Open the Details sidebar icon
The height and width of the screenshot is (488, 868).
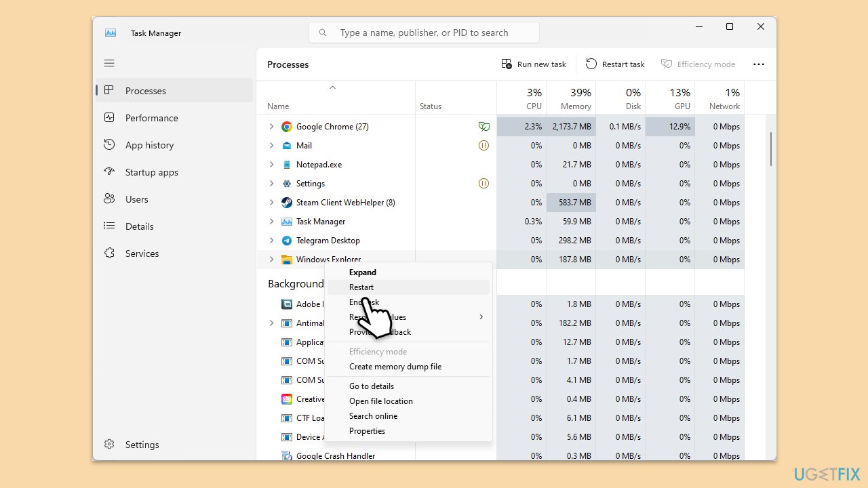click(109, 226)
